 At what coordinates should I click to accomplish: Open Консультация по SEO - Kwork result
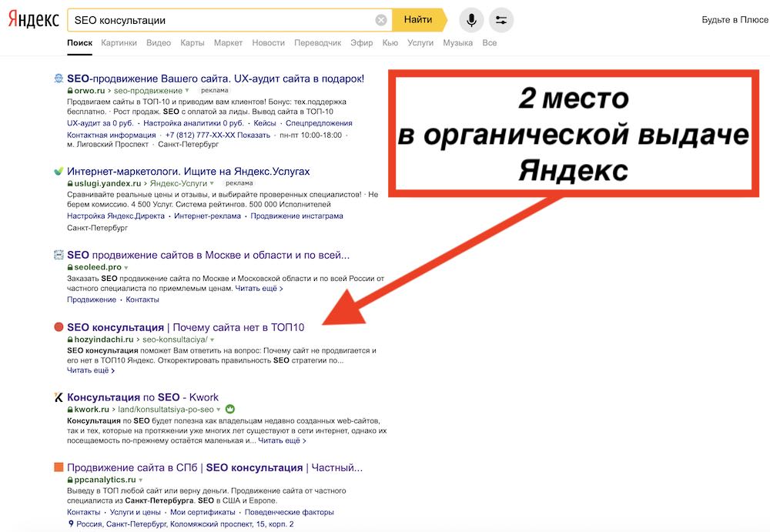143,397
